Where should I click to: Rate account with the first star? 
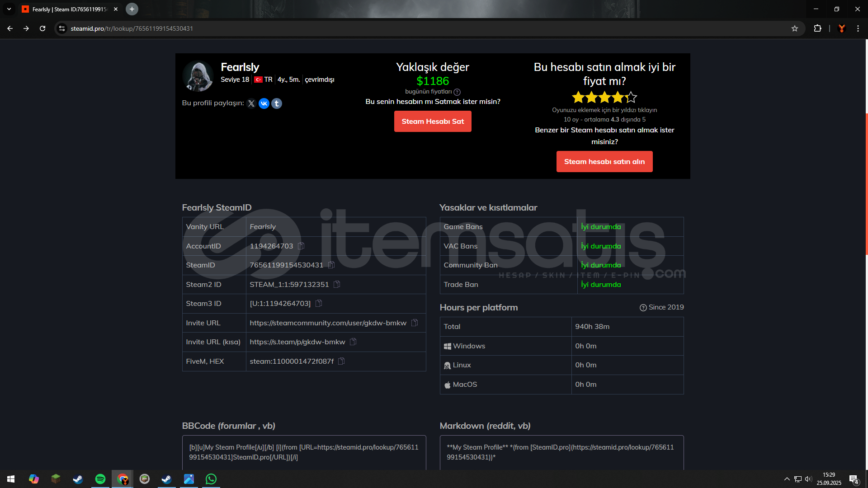tap(578, 97)
